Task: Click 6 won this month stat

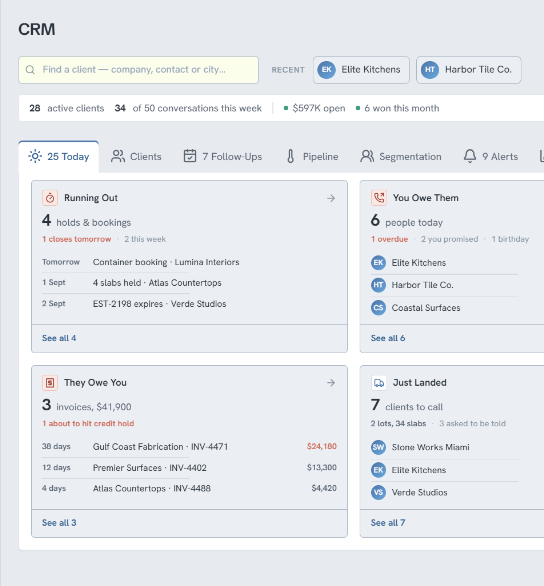Action: tap(397, 108)
